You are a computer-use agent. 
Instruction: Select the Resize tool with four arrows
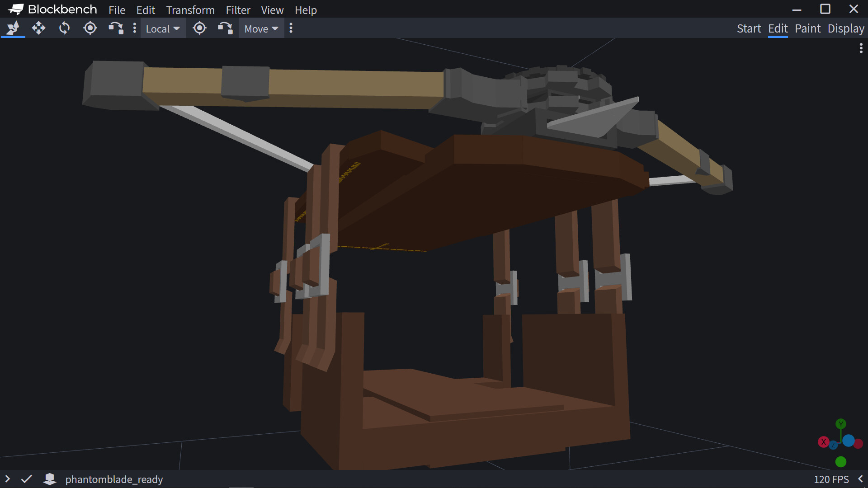coord(38,28)
